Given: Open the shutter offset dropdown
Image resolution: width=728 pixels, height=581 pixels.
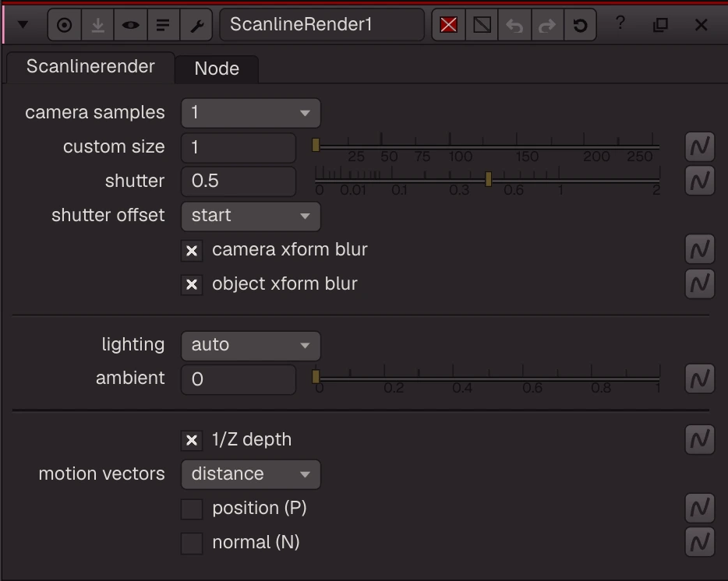Looking at the screenshot, I should click(251, 216).
